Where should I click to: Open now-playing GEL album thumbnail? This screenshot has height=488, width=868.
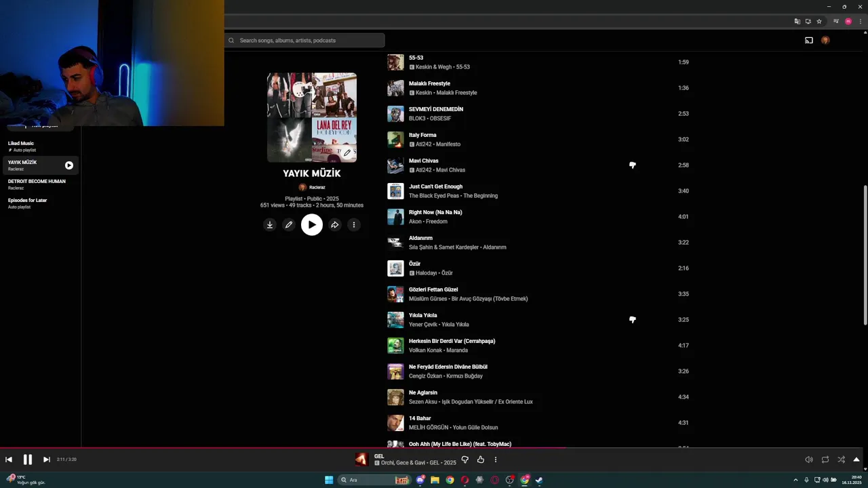click(361, 460)
